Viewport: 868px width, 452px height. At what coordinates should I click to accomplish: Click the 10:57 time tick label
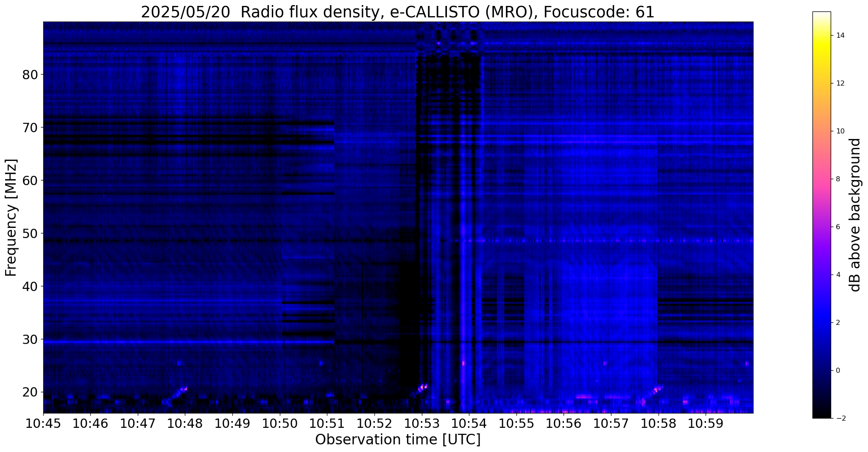(x=611, y=424)
